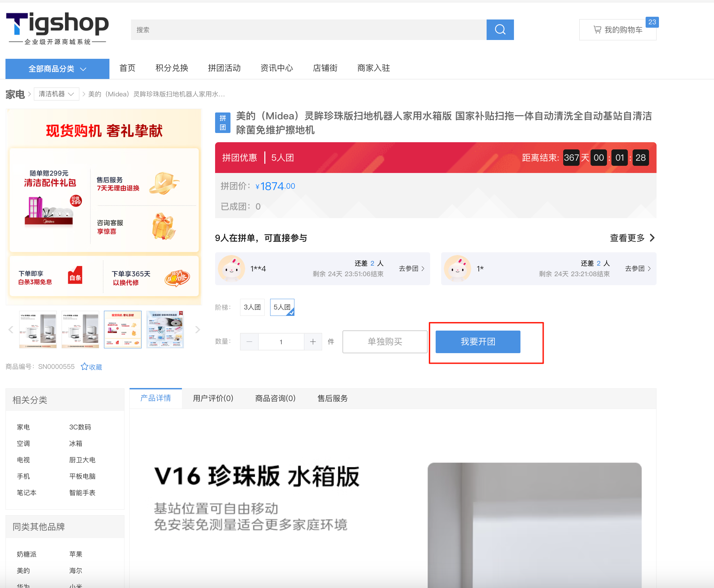Image resolution: width=714 pixels, height=588 pixels.
Task: Click the 我要开团 button
Action: tap(478, 342)
